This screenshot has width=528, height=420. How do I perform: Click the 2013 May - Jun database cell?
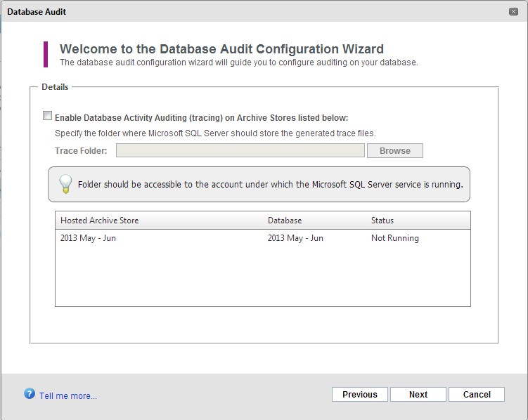coord(295,238)
